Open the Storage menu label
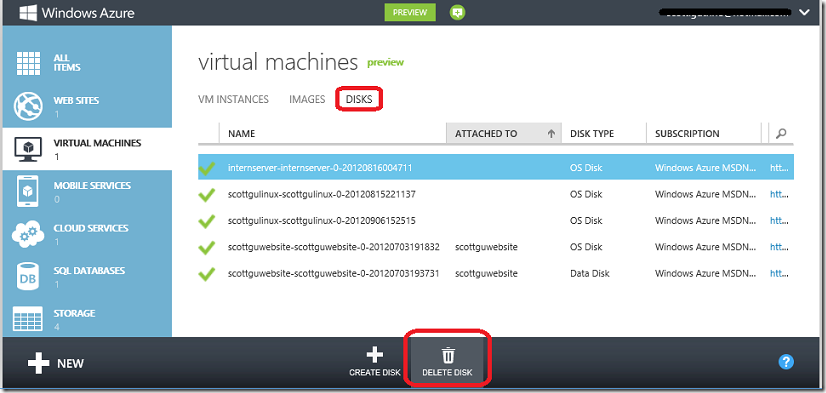826x393 pixels. click(x=74, y=313)
